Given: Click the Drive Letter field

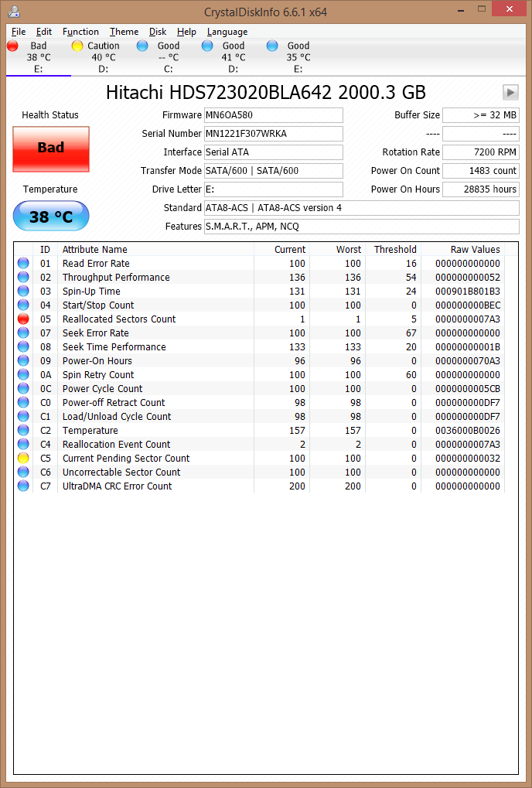Looking at the screenshot, I should [x=273, y=189].
